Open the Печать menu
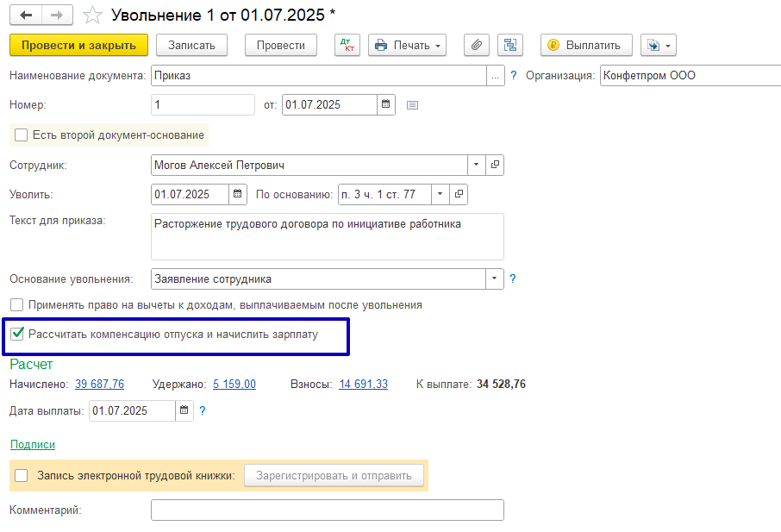Screen dimensions: 781x532 click(407, 45)
